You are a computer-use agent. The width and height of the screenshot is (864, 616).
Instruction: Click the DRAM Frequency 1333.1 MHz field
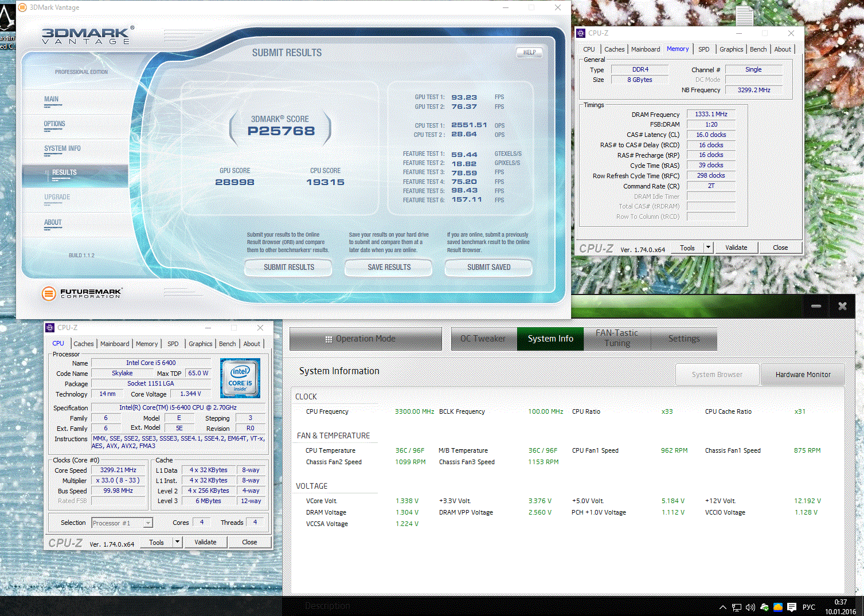pyautogui.click(x=711, y=114)
